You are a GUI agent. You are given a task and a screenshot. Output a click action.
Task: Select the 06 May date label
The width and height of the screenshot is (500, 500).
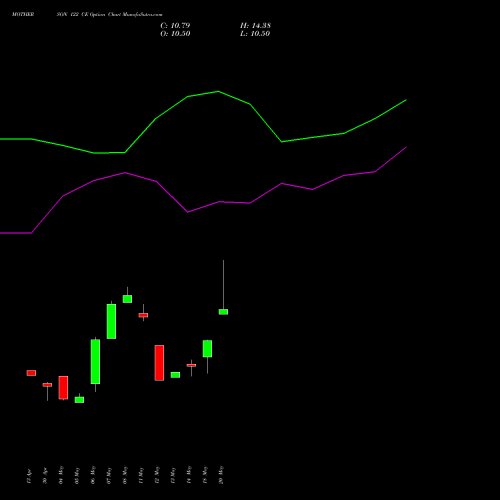coord(93,475)
